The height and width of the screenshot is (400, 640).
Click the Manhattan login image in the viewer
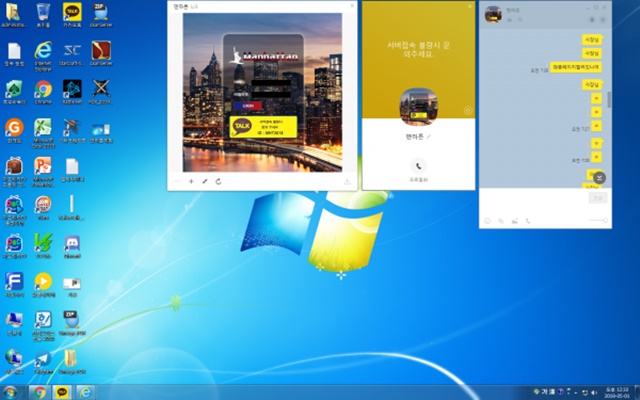[x=262, y=93]
